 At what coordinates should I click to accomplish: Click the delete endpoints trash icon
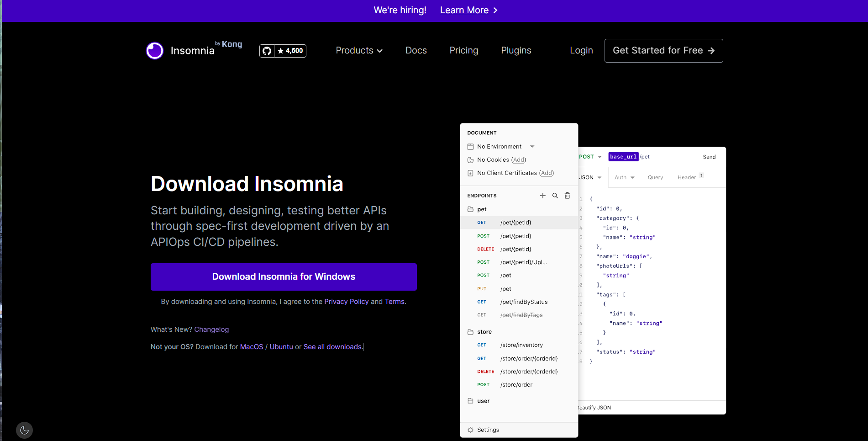click(x=568, y=196)
